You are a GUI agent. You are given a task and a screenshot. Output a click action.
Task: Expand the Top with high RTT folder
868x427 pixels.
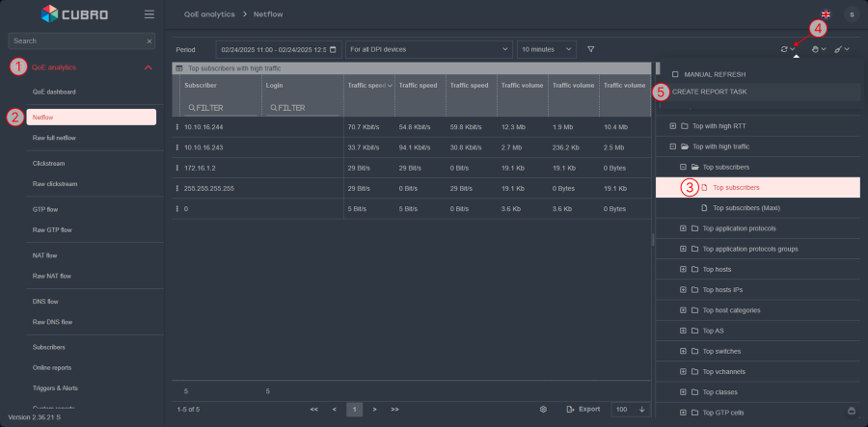(x=671, y=126)
